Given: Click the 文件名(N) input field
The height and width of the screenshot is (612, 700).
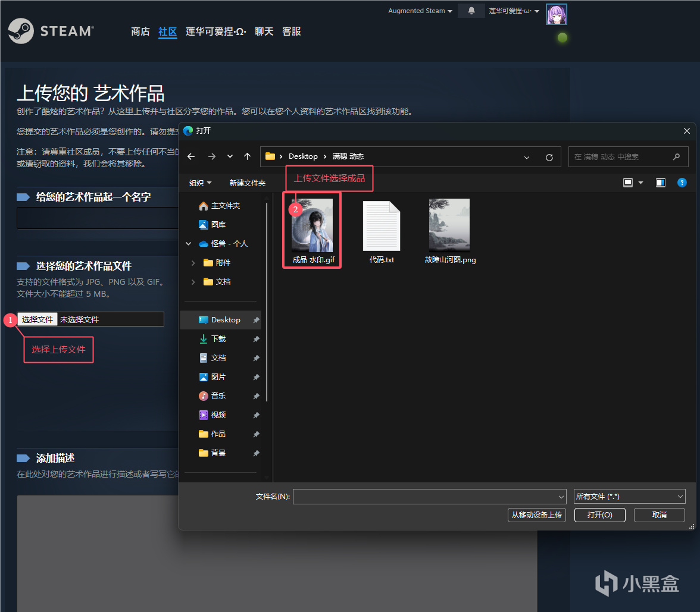Looking at the screenshot, I should click(x=430, y=497).
